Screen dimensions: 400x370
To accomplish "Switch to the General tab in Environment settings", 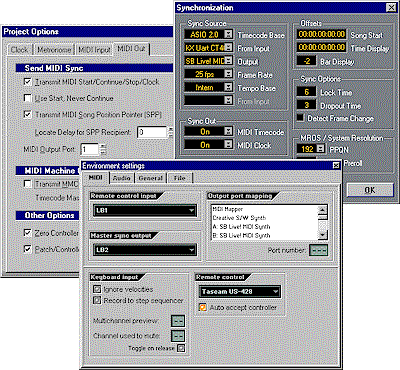I will (151, 178).
